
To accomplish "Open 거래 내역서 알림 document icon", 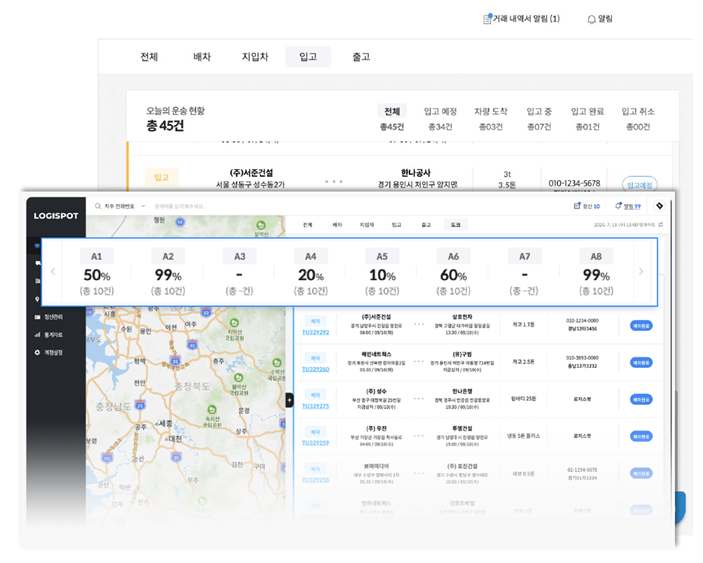I will point(488,19).
